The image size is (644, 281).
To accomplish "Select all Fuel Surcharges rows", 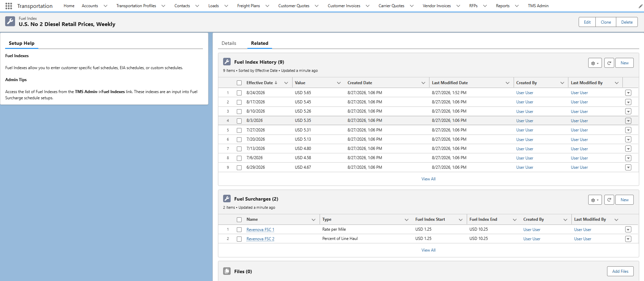I will tap(239, 220).
